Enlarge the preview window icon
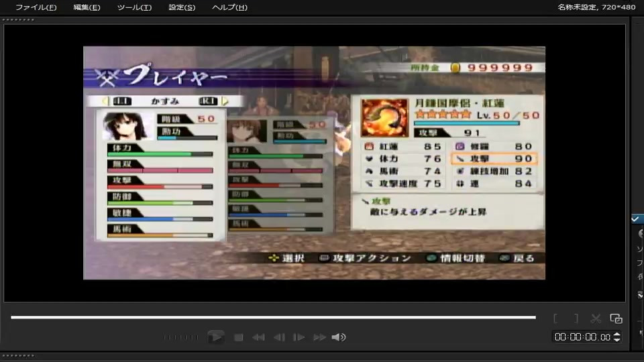This screenshot has height=362, width=644. (616, 318)
